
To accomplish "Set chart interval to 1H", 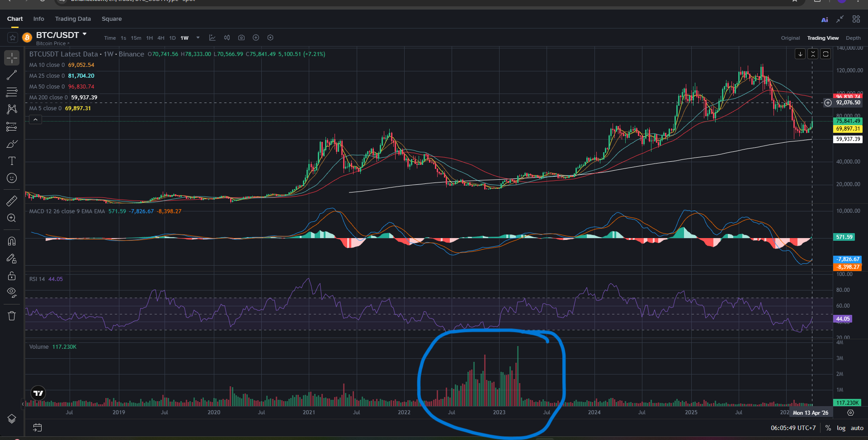I will pos(150,38).
